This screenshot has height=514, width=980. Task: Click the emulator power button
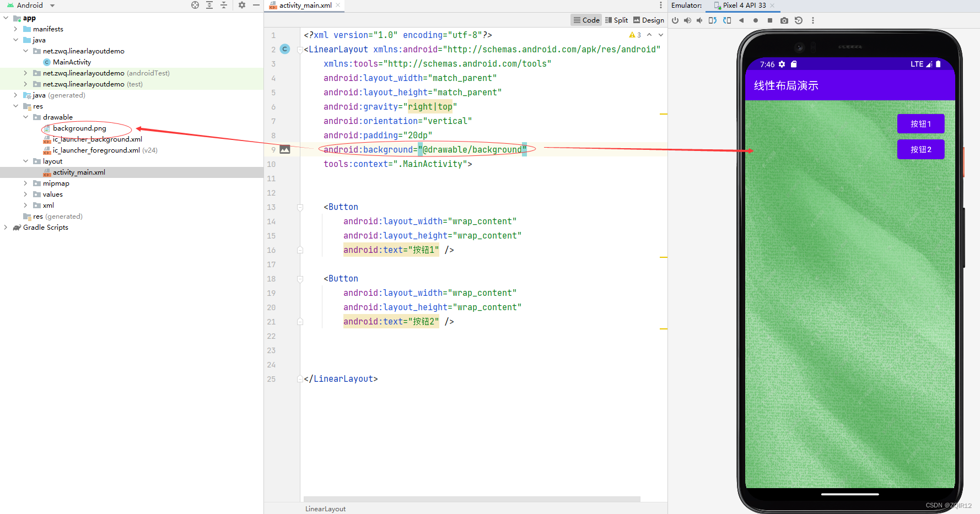pyautogui.click(x=676, y=20)
